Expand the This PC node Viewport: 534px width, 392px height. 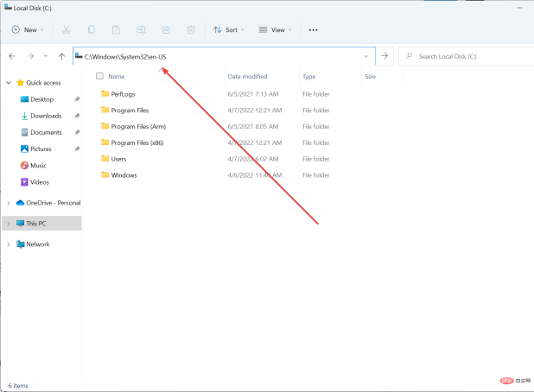[9, 224]
